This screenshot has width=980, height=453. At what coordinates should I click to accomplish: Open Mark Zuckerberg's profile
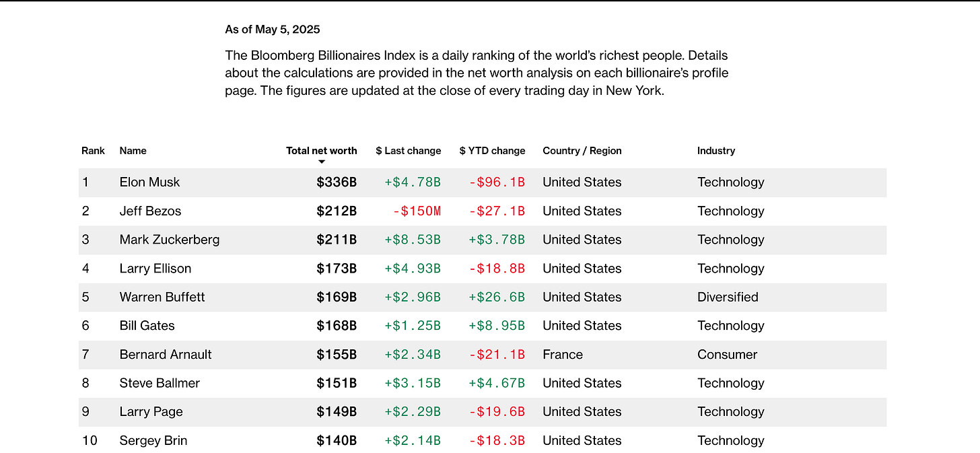pos(169,240)
